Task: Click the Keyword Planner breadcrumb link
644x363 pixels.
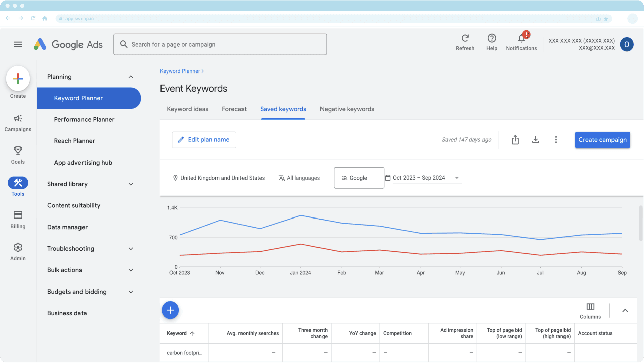Action: [x=180, y=71]
